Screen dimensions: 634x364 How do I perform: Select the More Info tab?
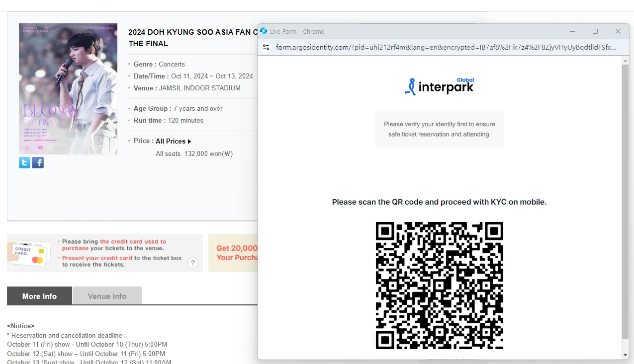[39, 295]
